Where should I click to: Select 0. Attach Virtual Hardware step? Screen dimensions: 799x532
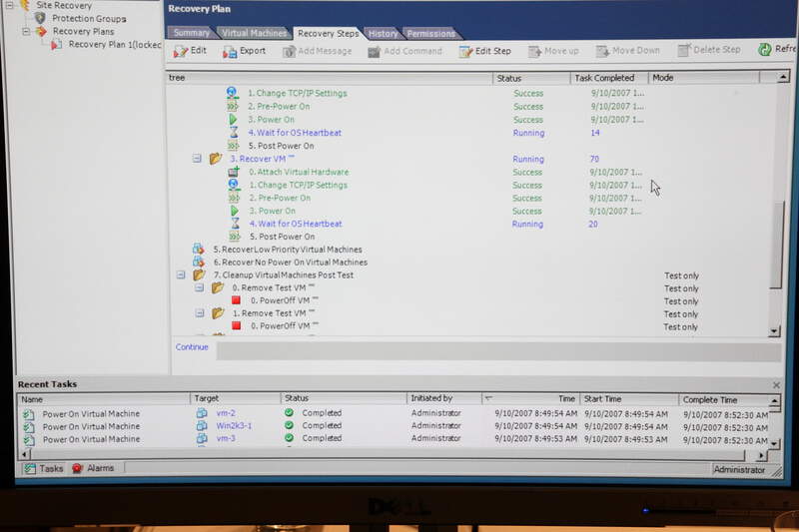pyautogui.click(x=299, y=172)
